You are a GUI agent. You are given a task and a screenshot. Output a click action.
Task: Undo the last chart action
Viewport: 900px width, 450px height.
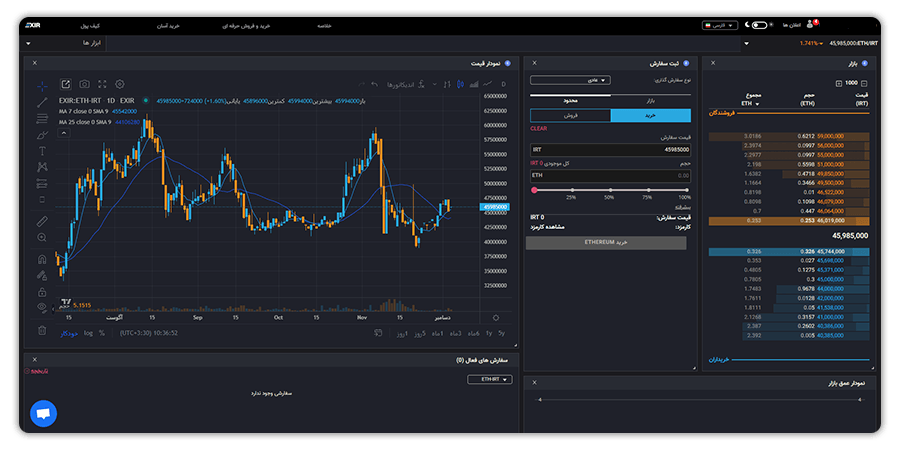[x=375, y=84]
